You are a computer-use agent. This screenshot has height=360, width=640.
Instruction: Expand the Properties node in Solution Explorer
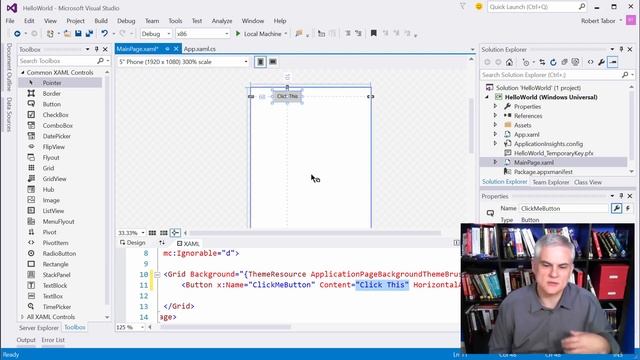pos(495,106)
